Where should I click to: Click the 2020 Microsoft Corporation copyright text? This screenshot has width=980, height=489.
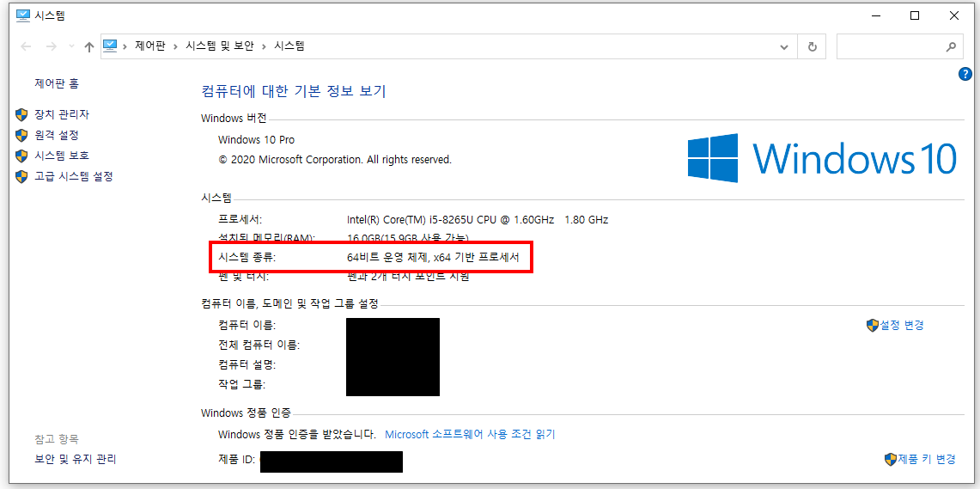click(x=335, y=160)
